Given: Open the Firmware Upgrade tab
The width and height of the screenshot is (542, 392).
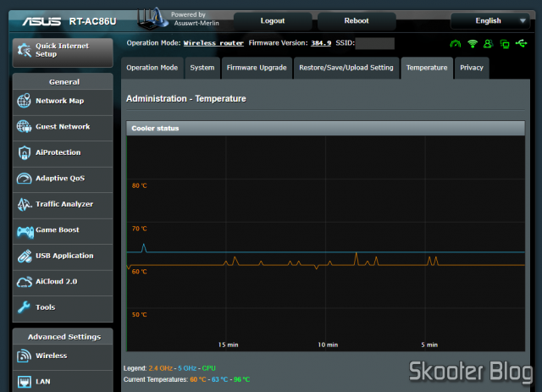Looking at the screenshot, I should pyautogui.click(x=257, y=68).
